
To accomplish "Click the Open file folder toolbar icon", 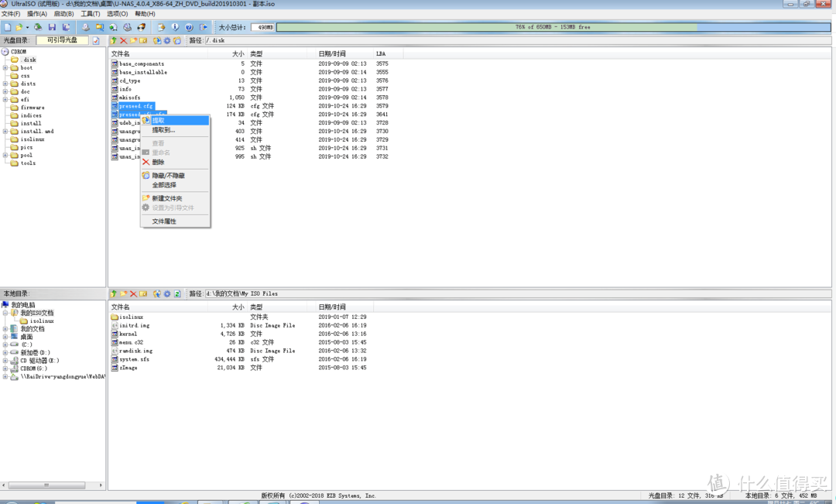I will [19, 27].
